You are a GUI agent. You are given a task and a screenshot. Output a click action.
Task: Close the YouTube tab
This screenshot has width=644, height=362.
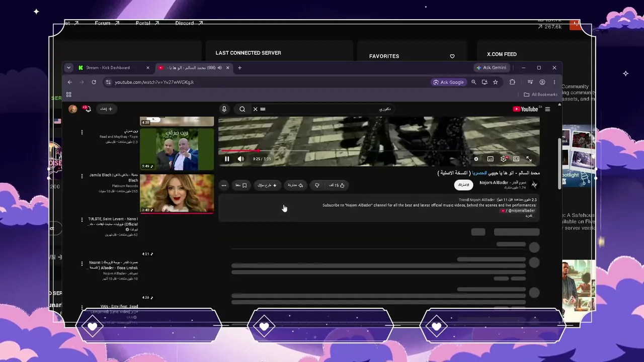(x=228, y=68)
